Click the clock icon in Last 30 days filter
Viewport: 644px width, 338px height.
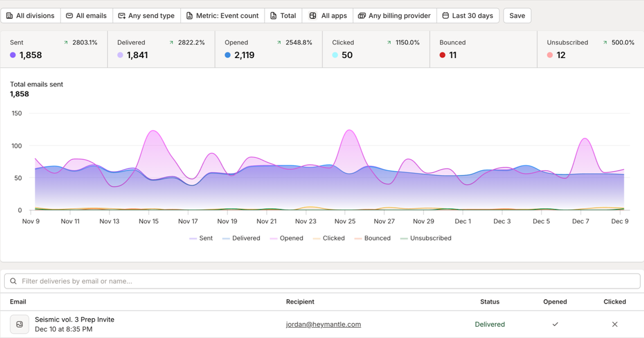[x=447, y=16]
